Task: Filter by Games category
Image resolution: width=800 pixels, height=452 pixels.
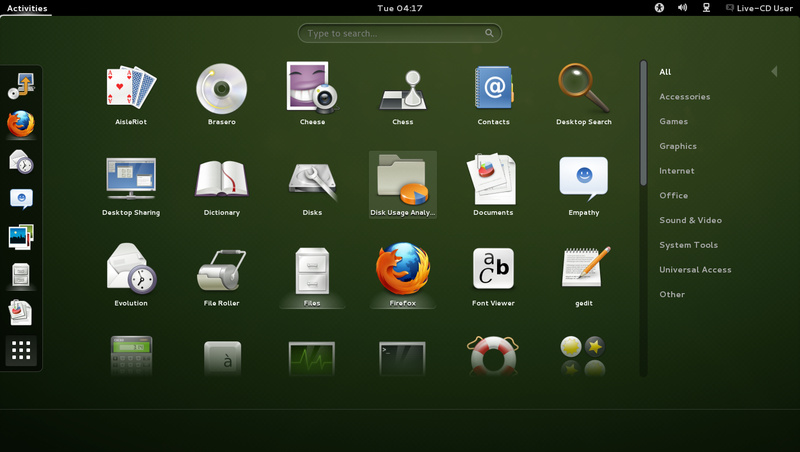Action: click(x=673, y=121)
